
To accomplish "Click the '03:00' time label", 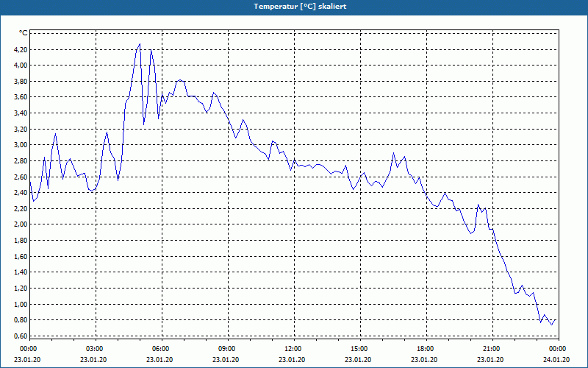I will 96,349.
